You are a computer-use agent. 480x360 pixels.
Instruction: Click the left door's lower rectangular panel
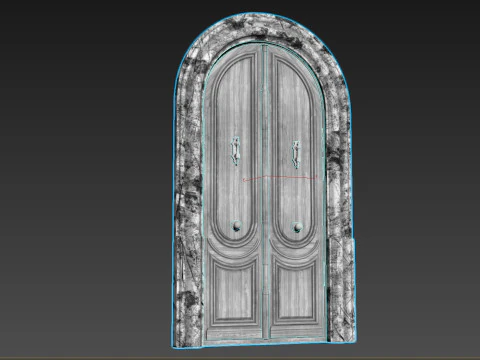pyautogui.click(x=235, y=292)
